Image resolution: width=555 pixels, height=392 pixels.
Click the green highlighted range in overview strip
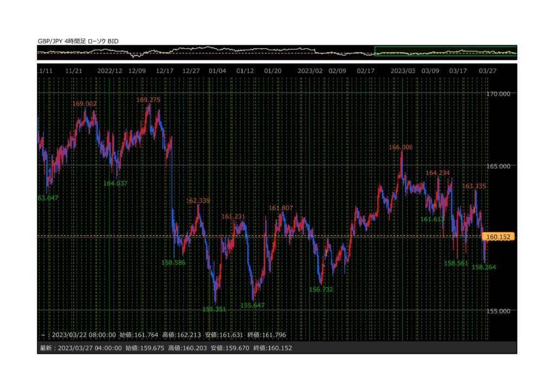[445, 53]
